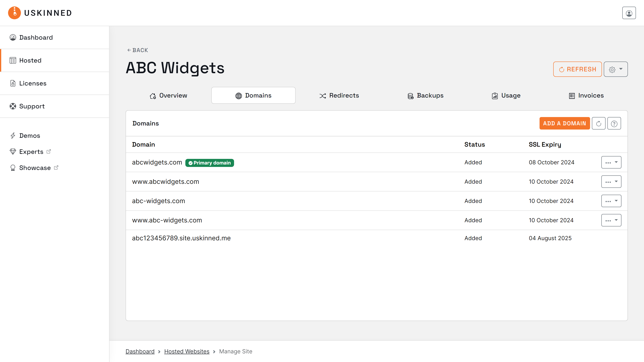Open the Backups tab
Screen dimensions: 644x362
coord(425,95)
